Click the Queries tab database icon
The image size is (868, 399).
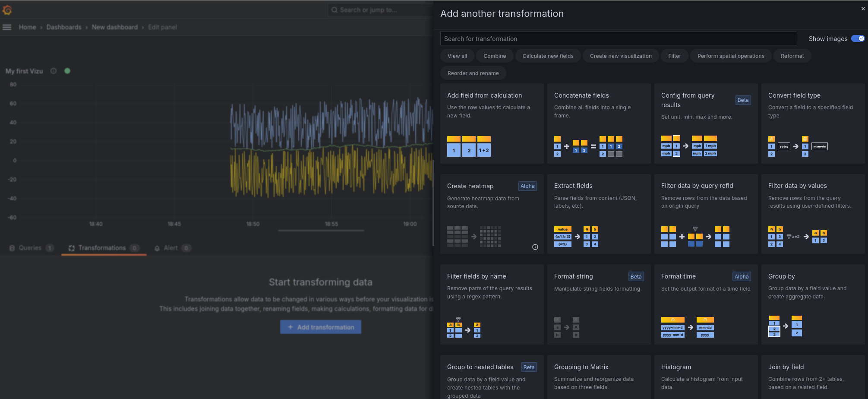click(x=12, y=248)
